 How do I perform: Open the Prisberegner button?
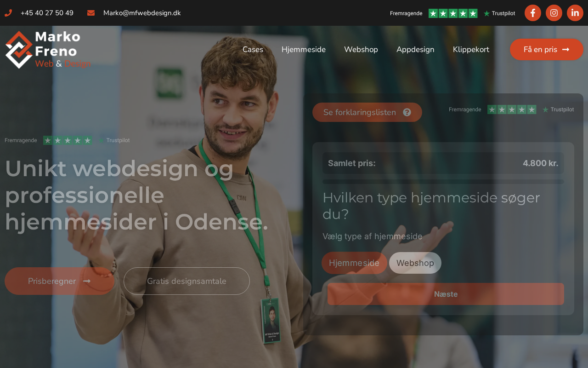pos(60,281)
